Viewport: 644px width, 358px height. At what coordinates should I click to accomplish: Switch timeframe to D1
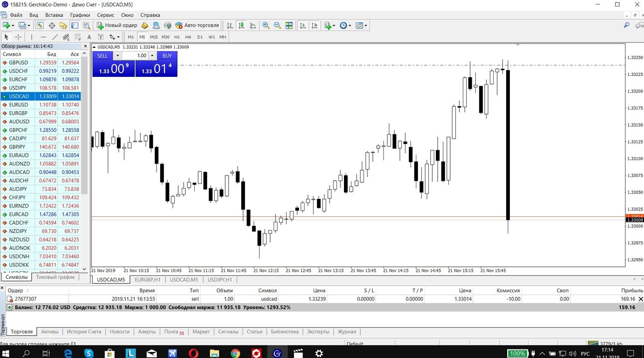coord(200,37)
